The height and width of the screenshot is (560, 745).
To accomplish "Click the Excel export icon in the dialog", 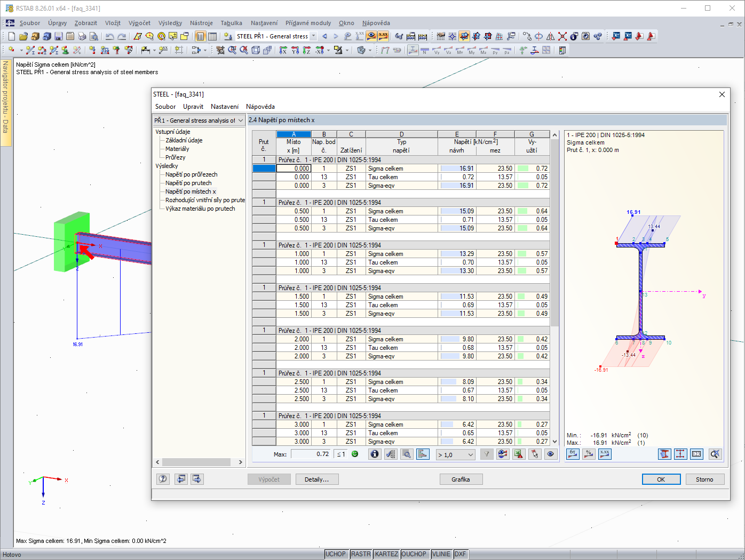I will 518,454.
